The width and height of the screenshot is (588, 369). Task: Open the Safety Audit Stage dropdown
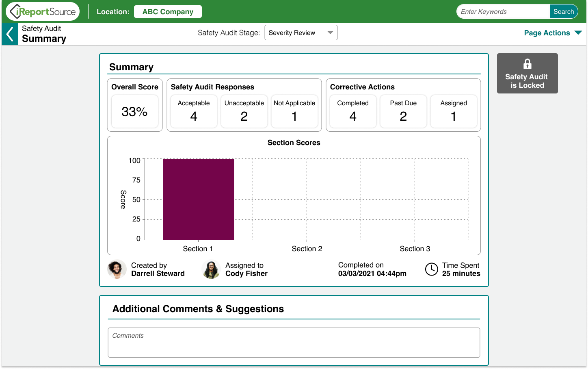pos(301,33)
